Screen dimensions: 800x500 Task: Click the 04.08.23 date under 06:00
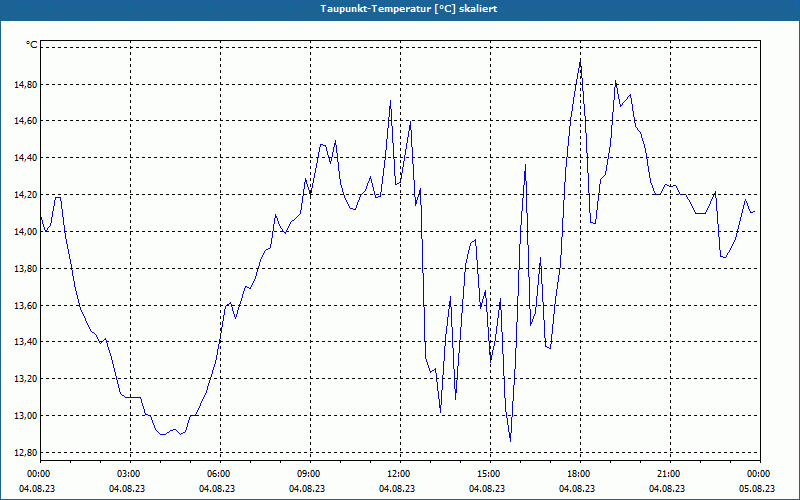pos(217,489)
